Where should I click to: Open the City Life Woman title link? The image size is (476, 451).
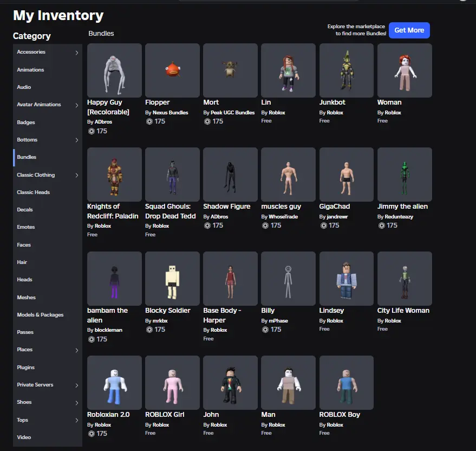[403, 311]
